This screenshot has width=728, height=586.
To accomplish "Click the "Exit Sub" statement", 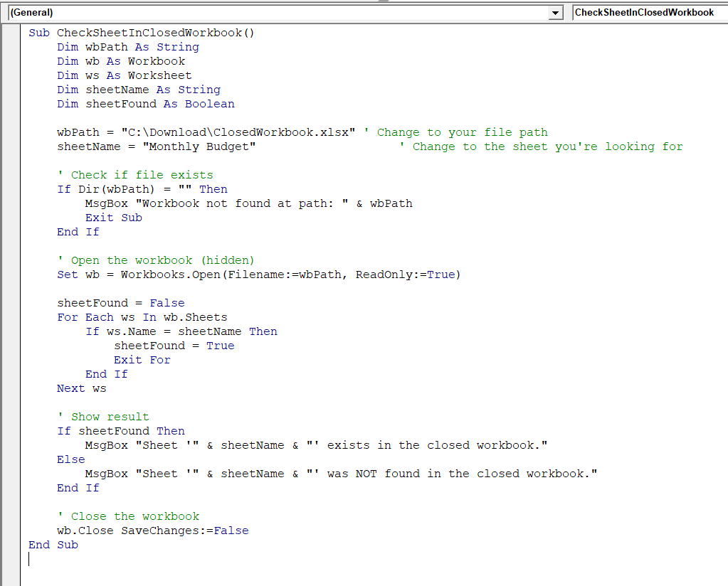I will 113,218.
